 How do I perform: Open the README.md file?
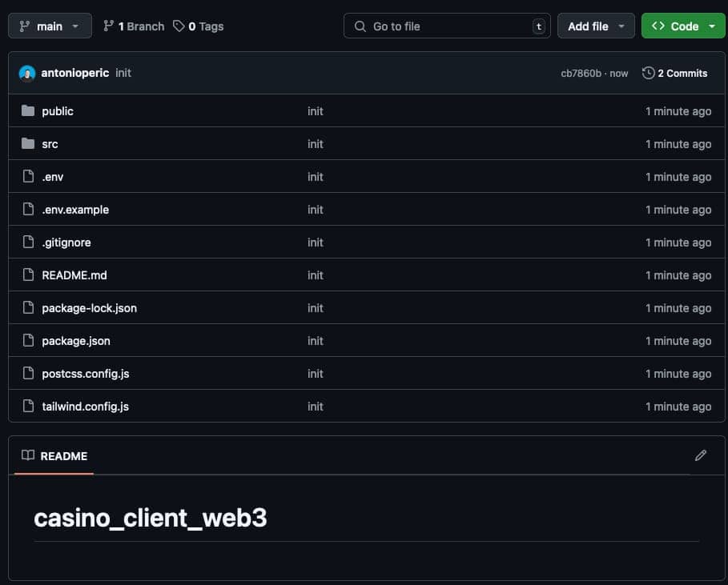click(74, 275)
